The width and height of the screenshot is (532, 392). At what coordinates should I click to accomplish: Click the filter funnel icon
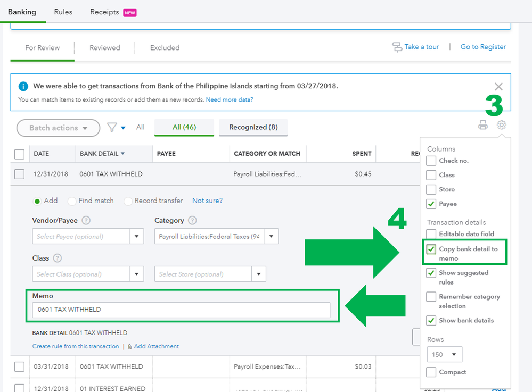point(112,128)
